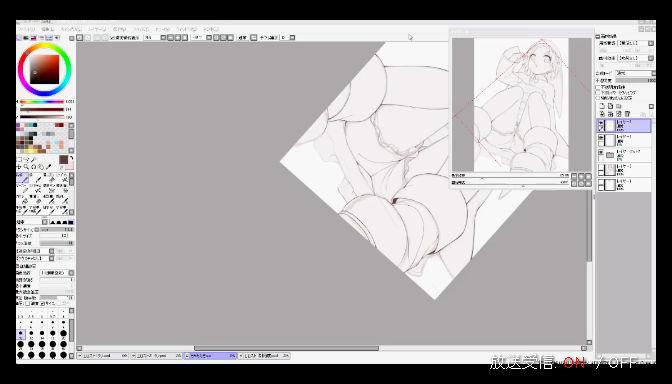672x384 pixels.
Task: Open layer blending mode dropdown
Action: click(x=653, y=73)
